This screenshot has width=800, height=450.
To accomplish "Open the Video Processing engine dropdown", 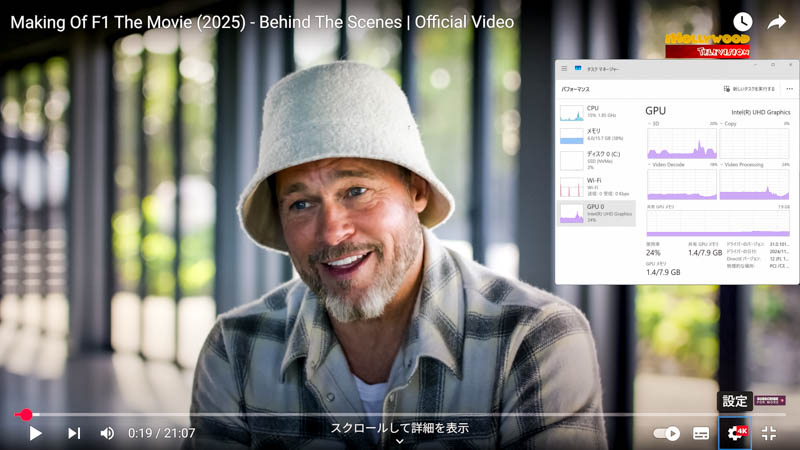I will 741,165.
